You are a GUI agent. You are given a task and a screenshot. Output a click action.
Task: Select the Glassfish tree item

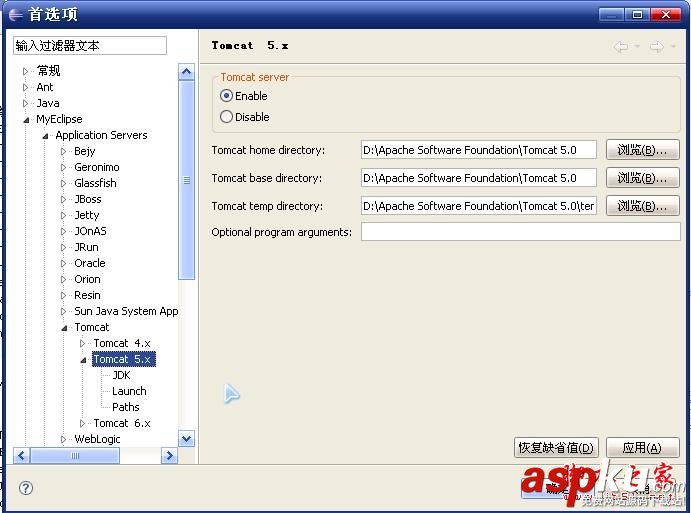point(95,183)
